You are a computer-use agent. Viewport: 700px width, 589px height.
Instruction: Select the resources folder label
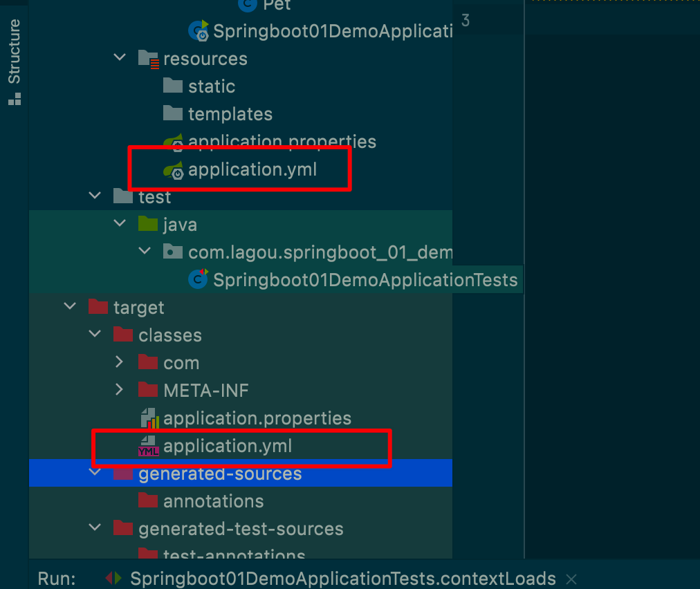pos(205,59)
